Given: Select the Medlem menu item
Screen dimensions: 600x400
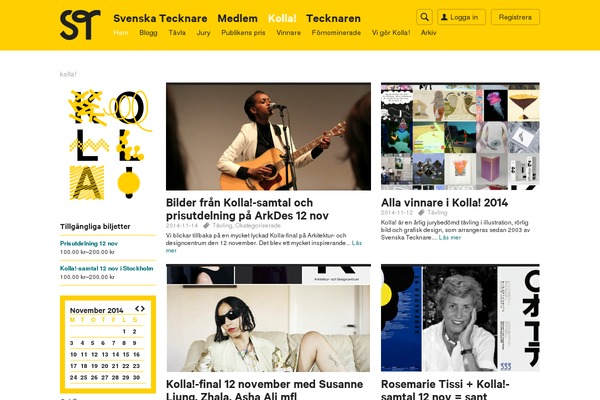Looking at the screenshot, I should click(238, 18).
